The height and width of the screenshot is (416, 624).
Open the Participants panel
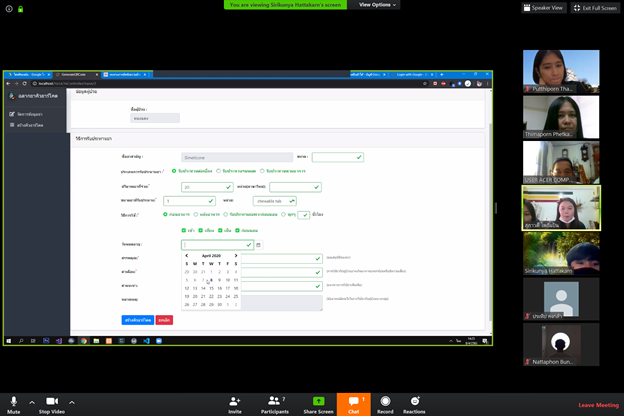pyautogui.click(x=274, y=402)
